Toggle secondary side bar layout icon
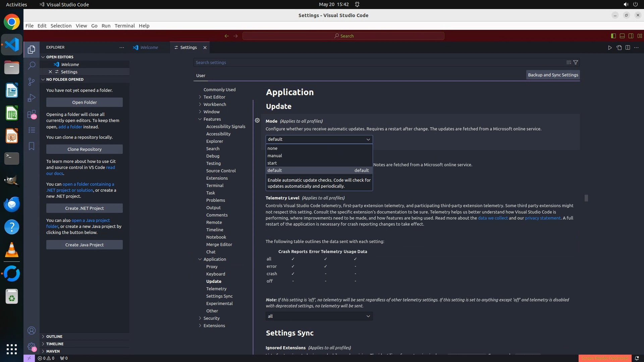 (x=631, y=36)
